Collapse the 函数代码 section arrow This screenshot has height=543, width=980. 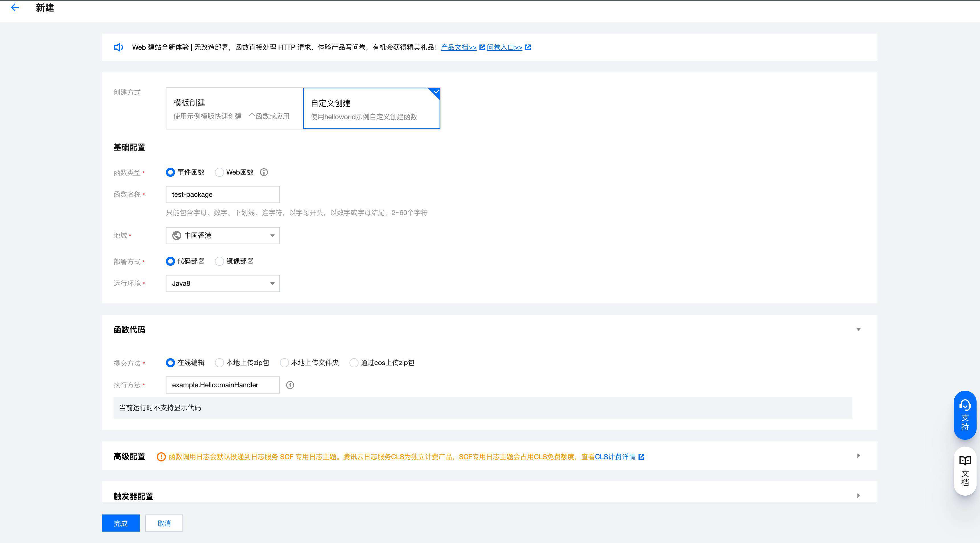(858, 329)
